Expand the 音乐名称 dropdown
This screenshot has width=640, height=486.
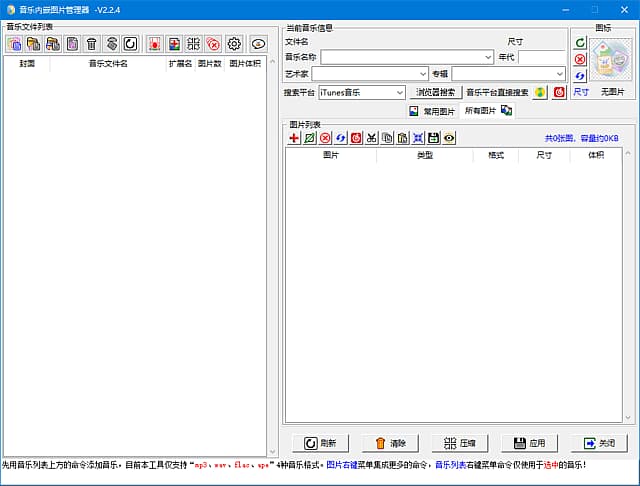point(487,58)
